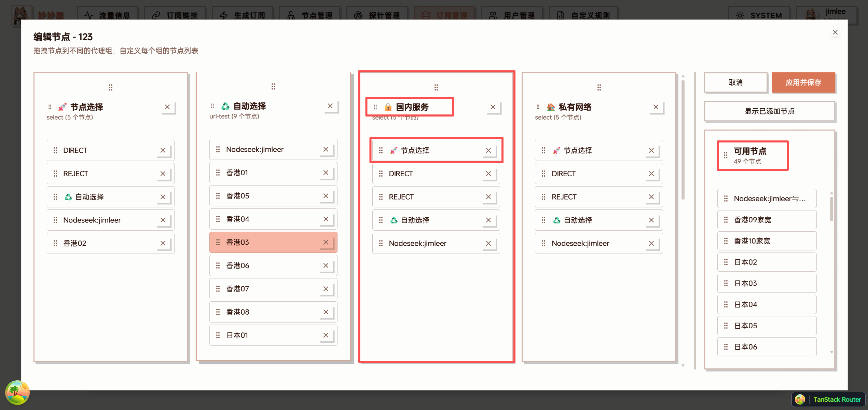868x410 pixels.
Task: Click the palm tree icon bottom left
Action: [17, 392]
